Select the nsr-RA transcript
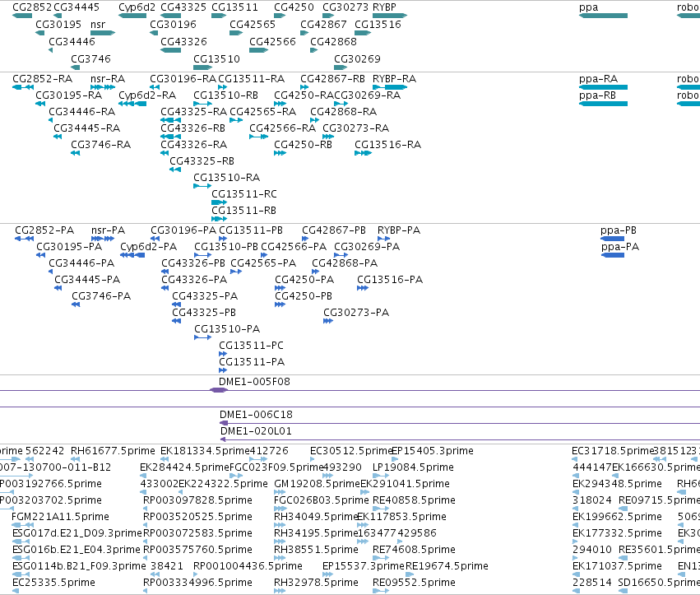 point(103,87)
